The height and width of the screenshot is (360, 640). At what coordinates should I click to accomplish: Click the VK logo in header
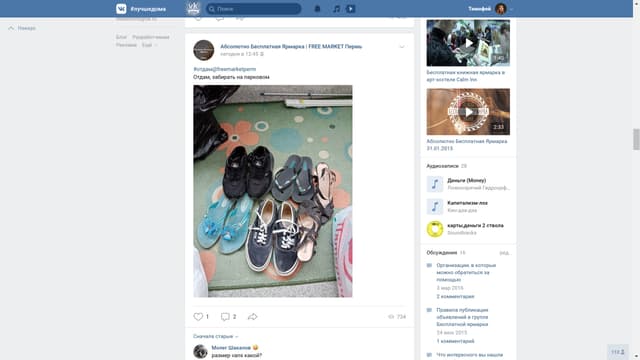click(121, 9)
